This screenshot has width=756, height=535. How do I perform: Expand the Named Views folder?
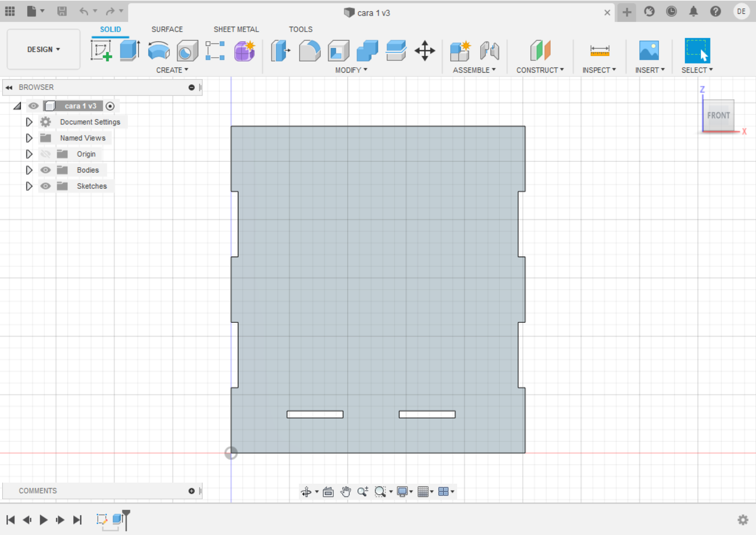tap(29, 138)
